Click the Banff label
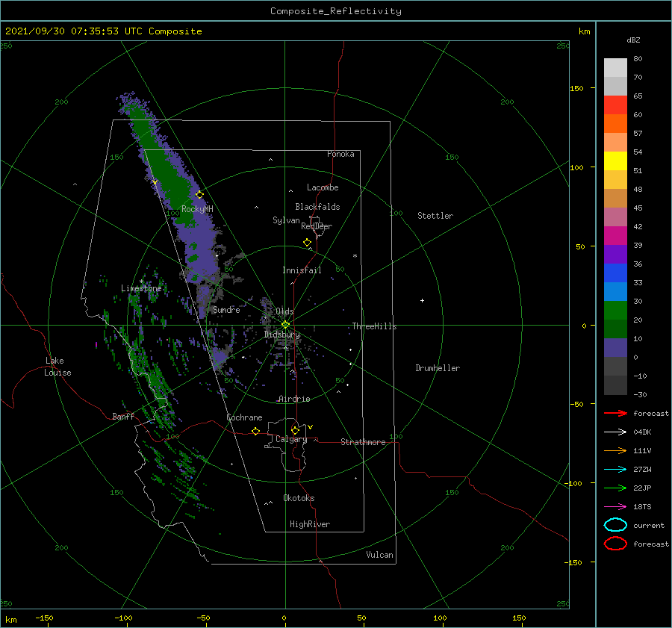Viewport: 672px width, 628px height. [x=123, y=416]
